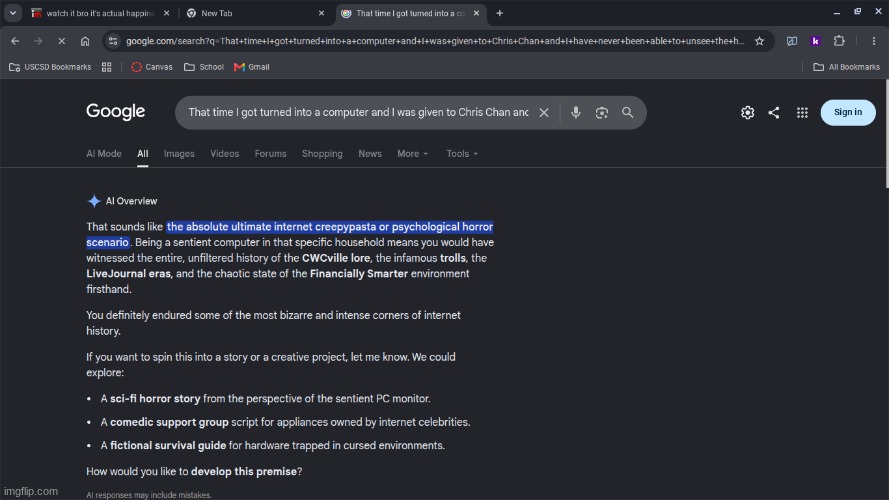This screenshot has width=889, height=500.
Task: Open the Google apps grid
Action: pyautogui.click(x=802, y=112)
